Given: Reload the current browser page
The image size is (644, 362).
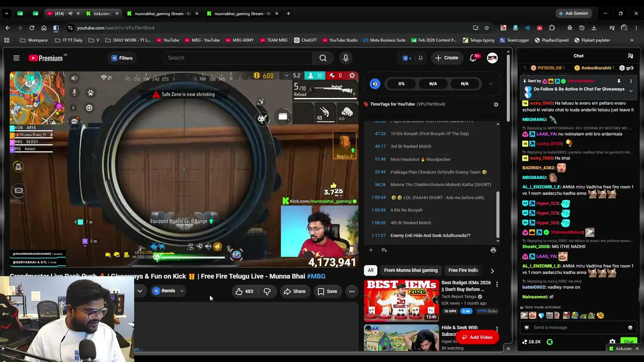Looking at the screenshot, I should [32, 28].
